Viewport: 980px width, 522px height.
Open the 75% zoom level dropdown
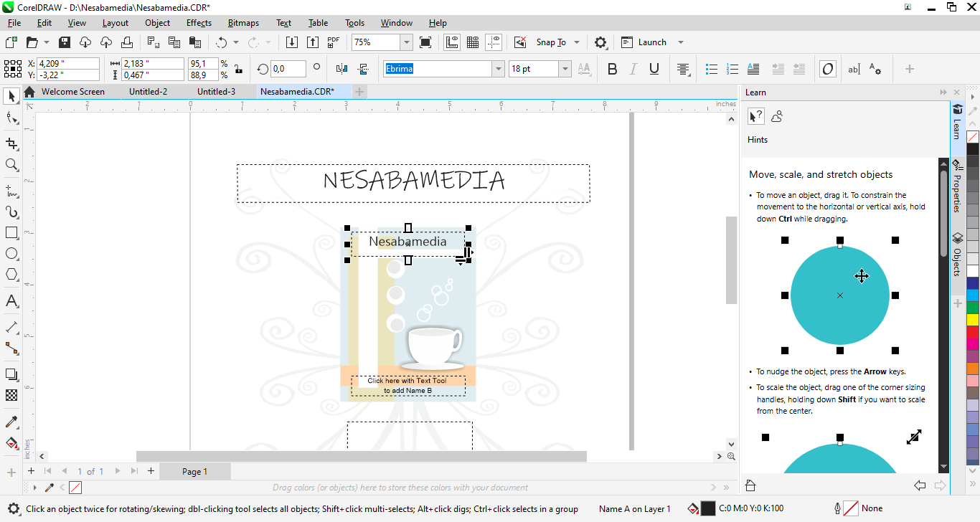pos(406,42)
